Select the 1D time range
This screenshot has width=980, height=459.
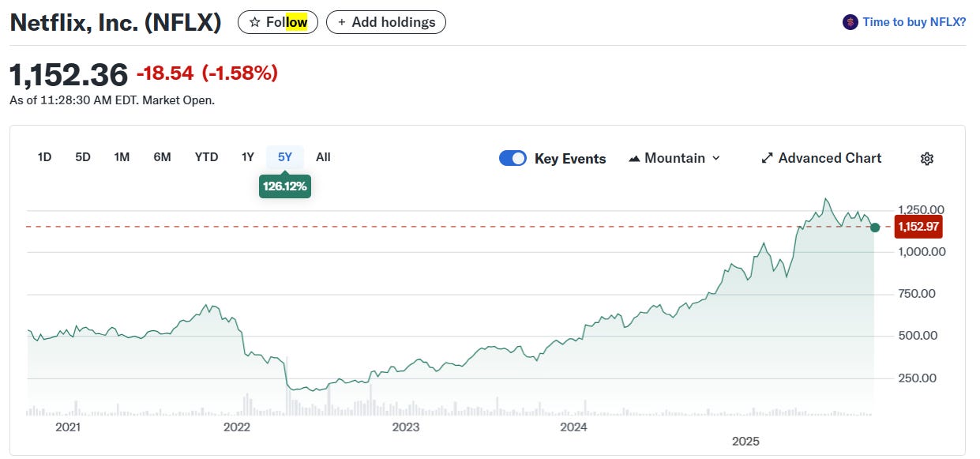click(x=44, y=157)
